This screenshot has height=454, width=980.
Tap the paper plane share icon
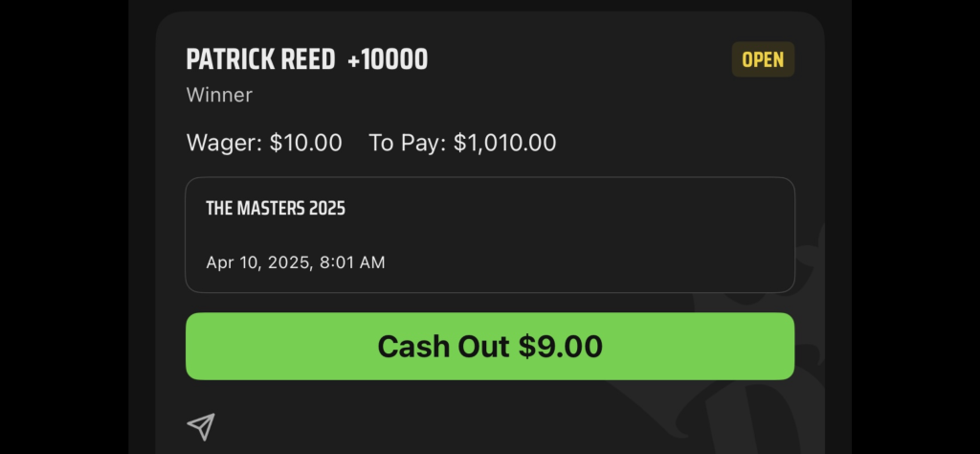click(x=201, y=426)
